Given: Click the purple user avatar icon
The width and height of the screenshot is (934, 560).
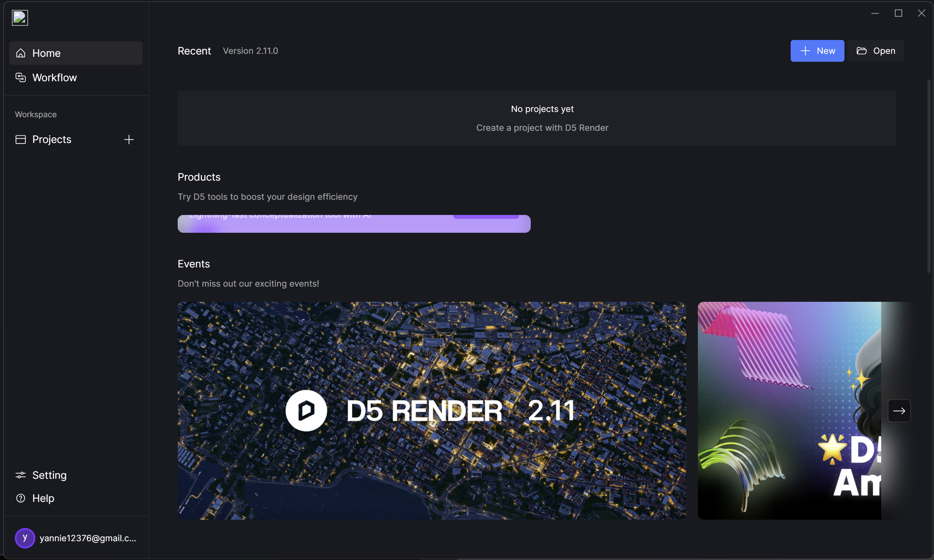Looking at the screenshot, I should [25, 538].
